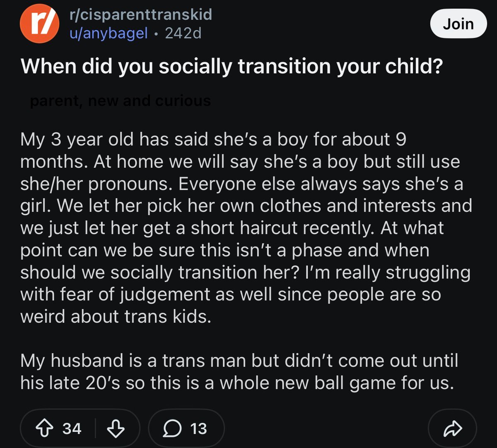Tap the line 'weird about trans kids.'

pos(116,317)
